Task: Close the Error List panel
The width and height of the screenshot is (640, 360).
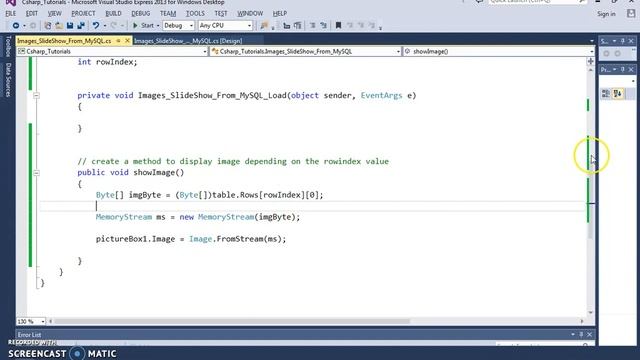Action: (x=590, y=335)
